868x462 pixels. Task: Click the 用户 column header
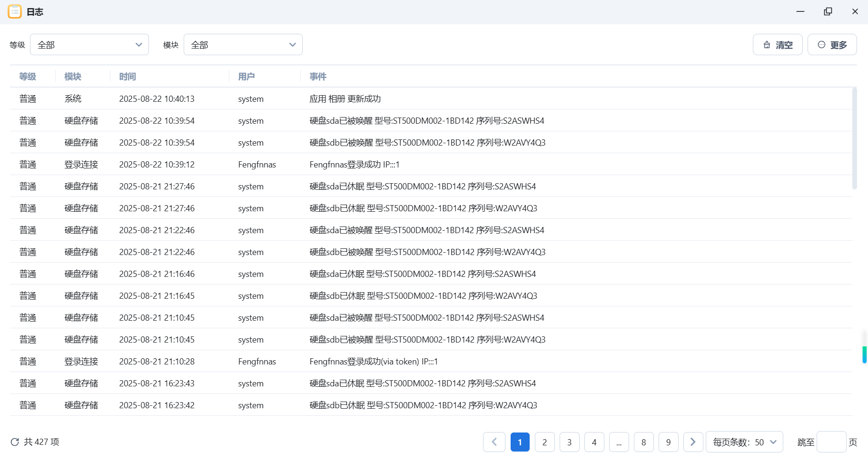[x=247, y=77]
